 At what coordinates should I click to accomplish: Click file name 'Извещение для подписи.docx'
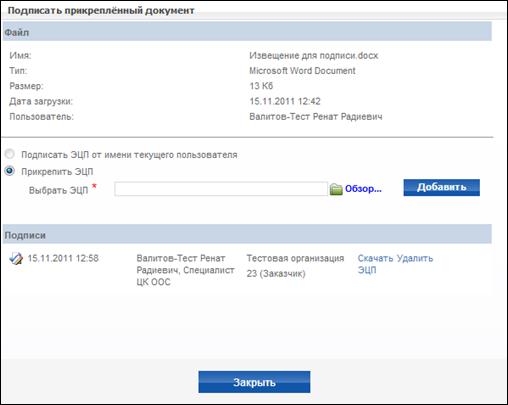pos(314,55)
